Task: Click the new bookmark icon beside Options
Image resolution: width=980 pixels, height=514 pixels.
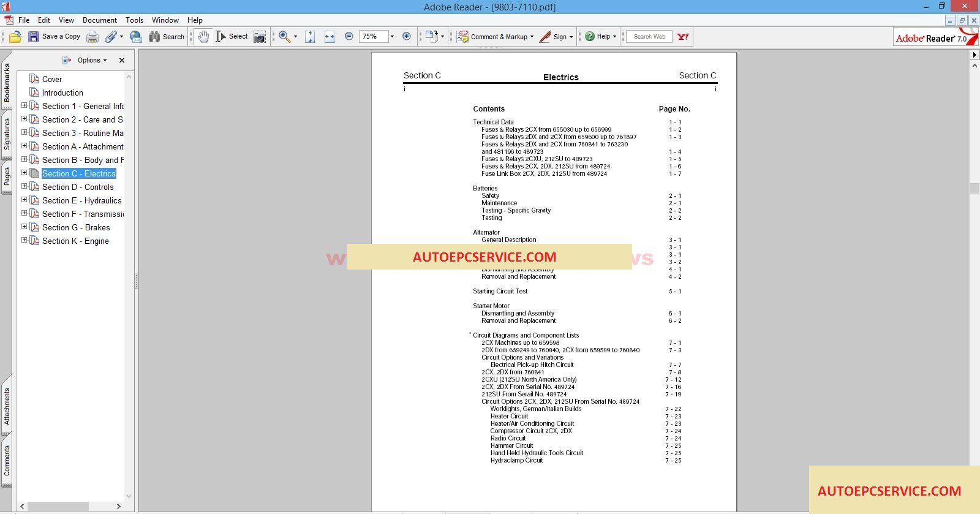Action: pos(67,60)
